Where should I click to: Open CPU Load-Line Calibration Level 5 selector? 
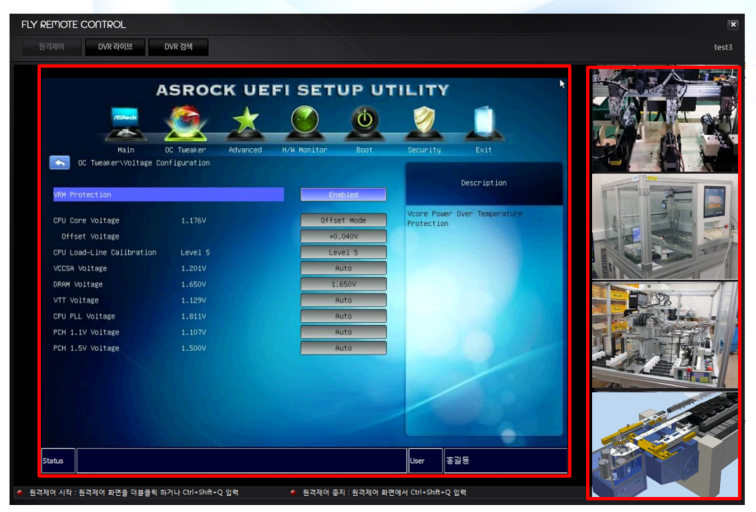coord(343,252)
